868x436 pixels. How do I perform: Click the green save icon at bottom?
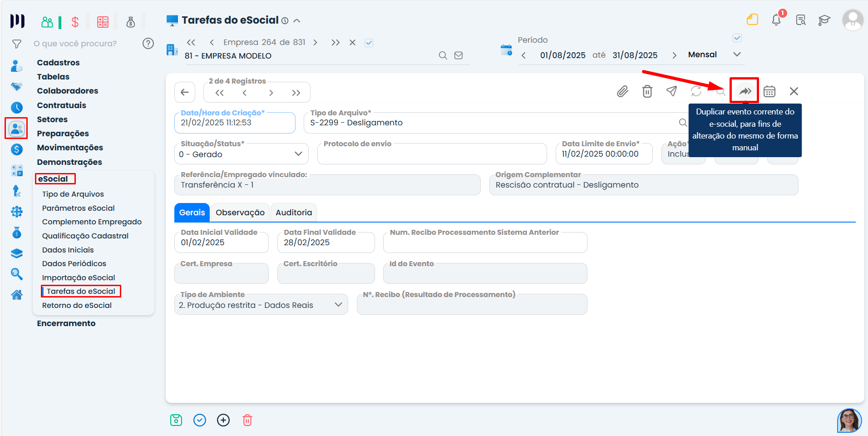coord(176,420)
